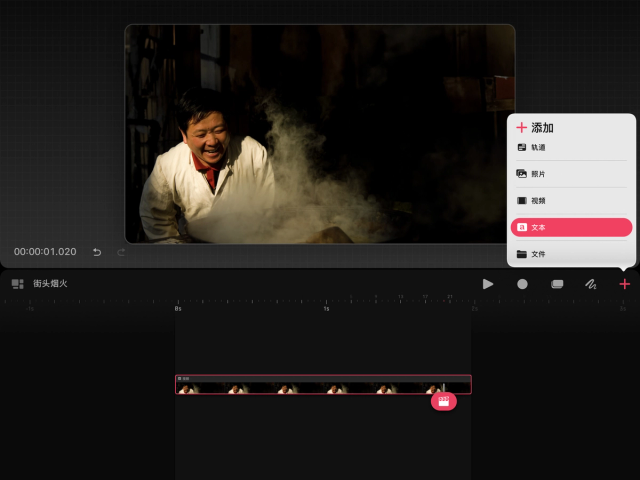Click the video preview canvas

[320, 134]
